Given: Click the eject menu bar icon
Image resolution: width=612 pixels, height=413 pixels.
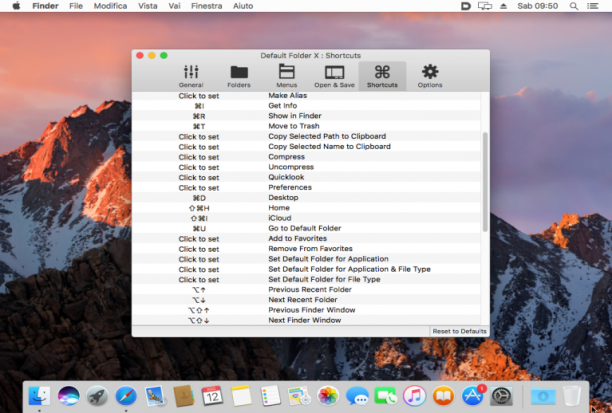Looking at the screenshot, I should (503, 6).
